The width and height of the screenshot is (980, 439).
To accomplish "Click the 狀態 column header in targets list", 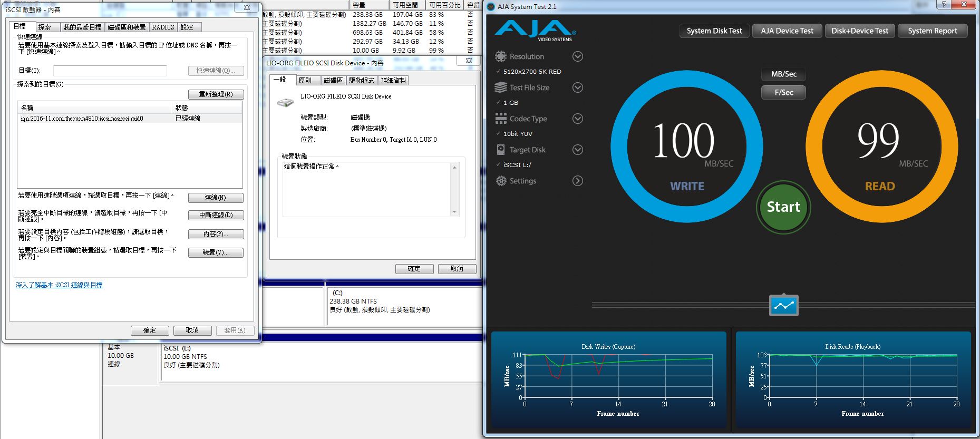I will [207, 108].
